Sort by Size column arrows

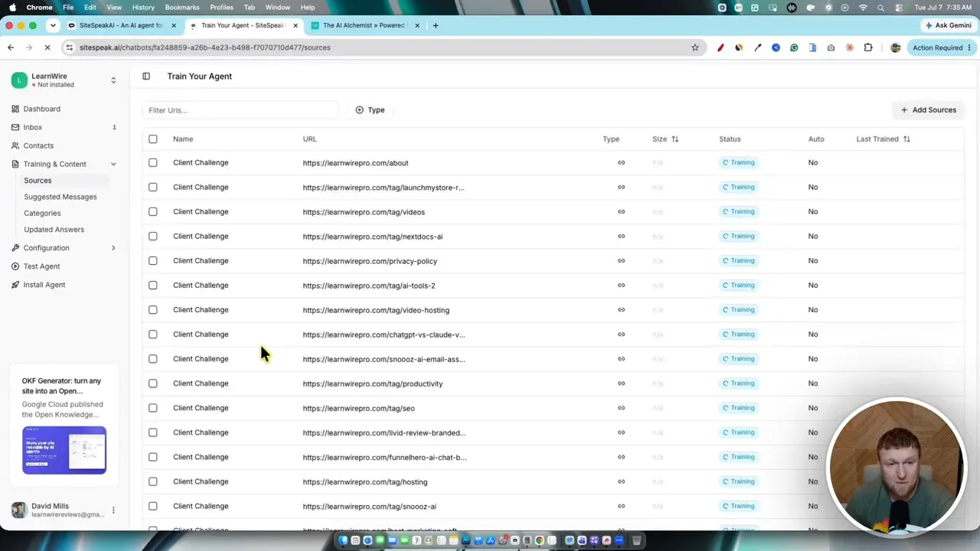click(x=675, y=139)
